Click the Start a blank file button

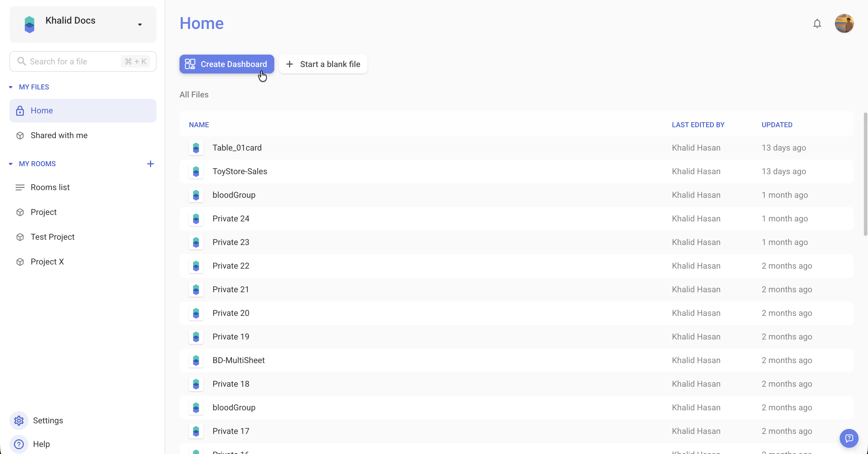click(323, 64)
